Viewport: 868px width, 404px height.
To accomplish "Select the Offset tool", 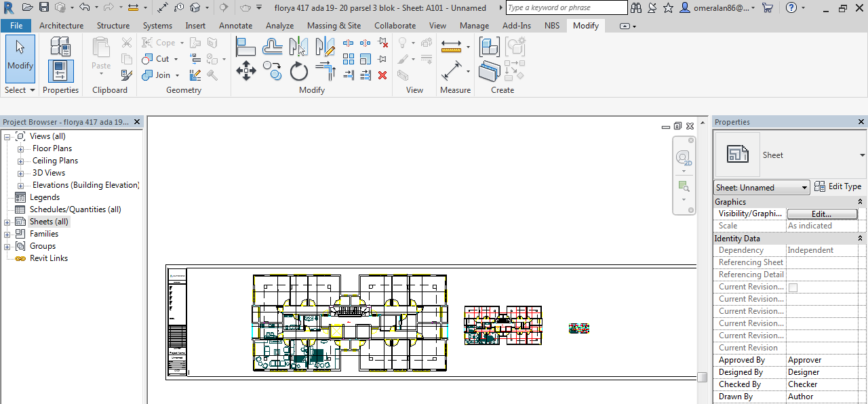I will click(x=272, y=47).
